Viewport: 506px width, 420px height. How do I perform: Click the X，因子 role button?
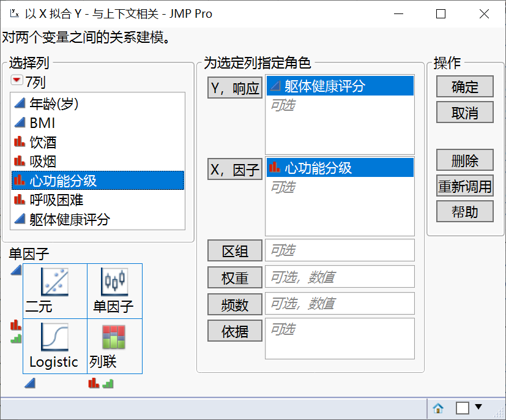point(234,167)
